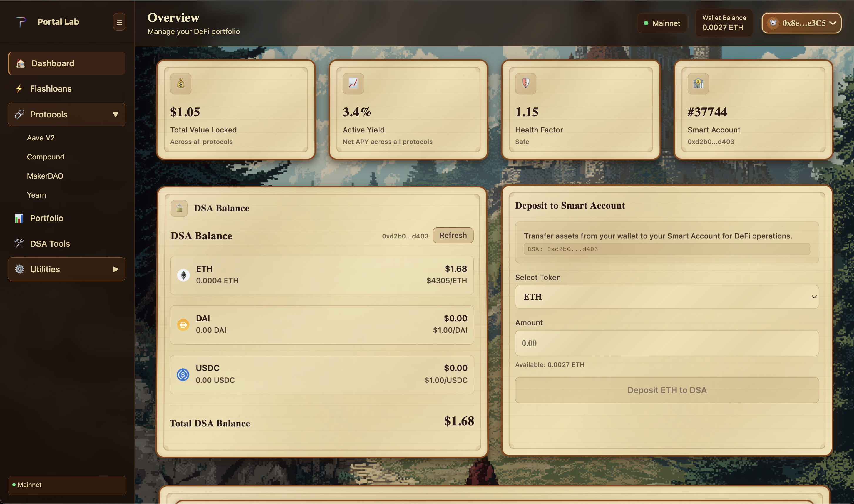
Task: Click the money bag Total Value Locked icon
Action: pyautogui.click(x=180, y=83)
